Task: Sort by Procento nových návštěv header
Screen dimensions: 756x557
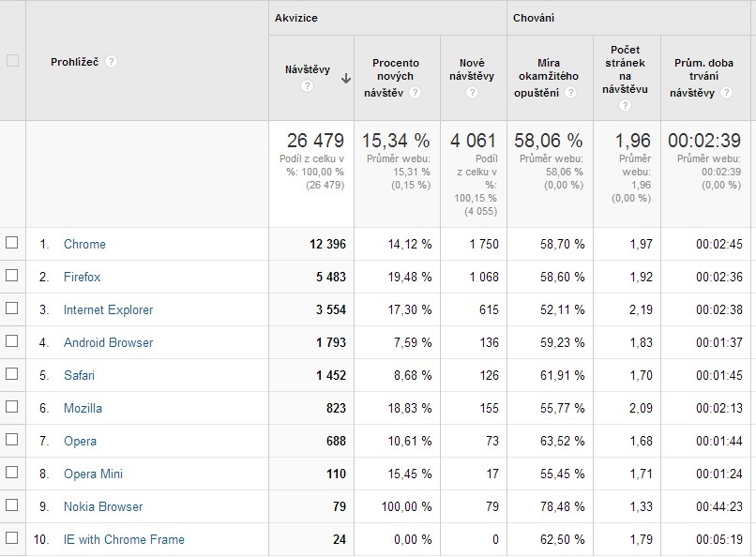Action: coord(396,77)
